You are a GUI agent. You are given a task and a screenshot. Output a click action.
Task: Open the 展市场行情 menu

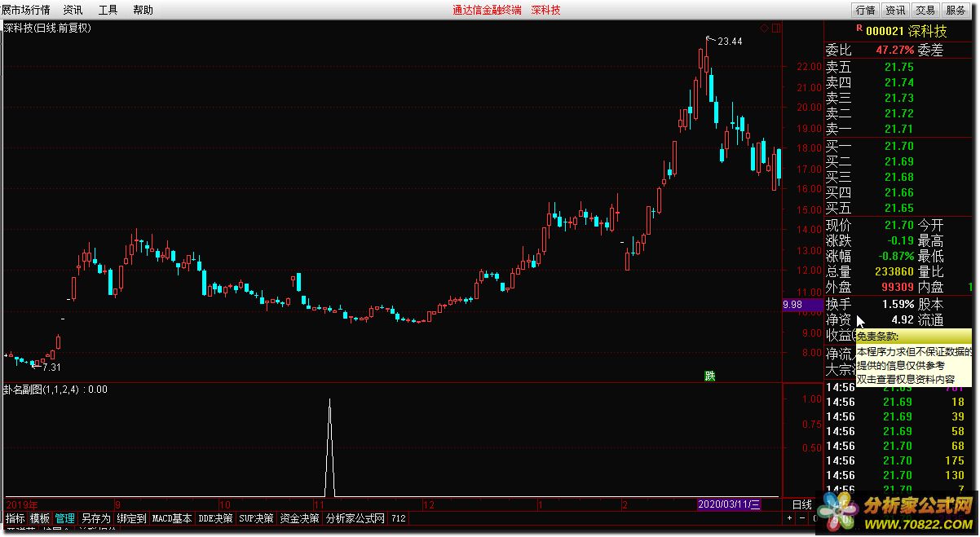pyautogui.click(x=24, y=10)
